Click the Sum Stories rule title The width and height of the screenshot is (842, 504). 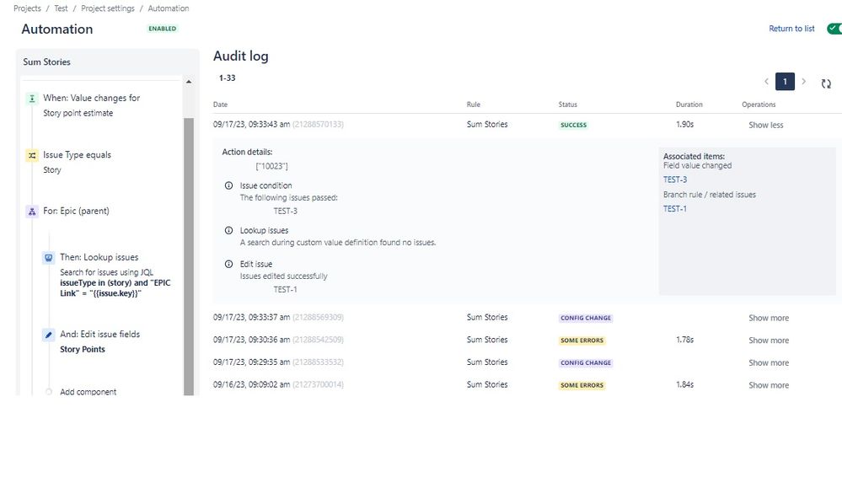click(46, 62)
